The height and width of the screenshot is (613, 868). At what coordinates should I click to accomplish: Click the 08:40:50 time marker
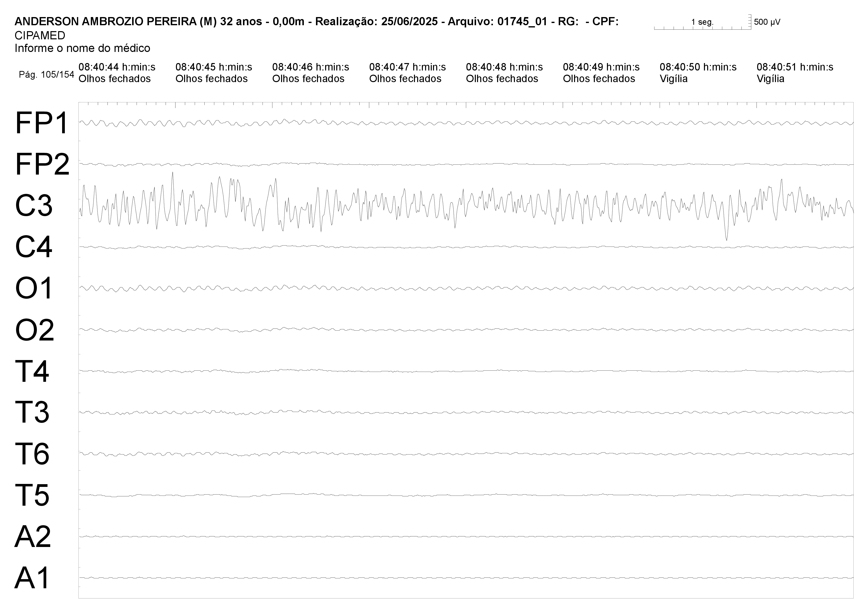point(698,67)
